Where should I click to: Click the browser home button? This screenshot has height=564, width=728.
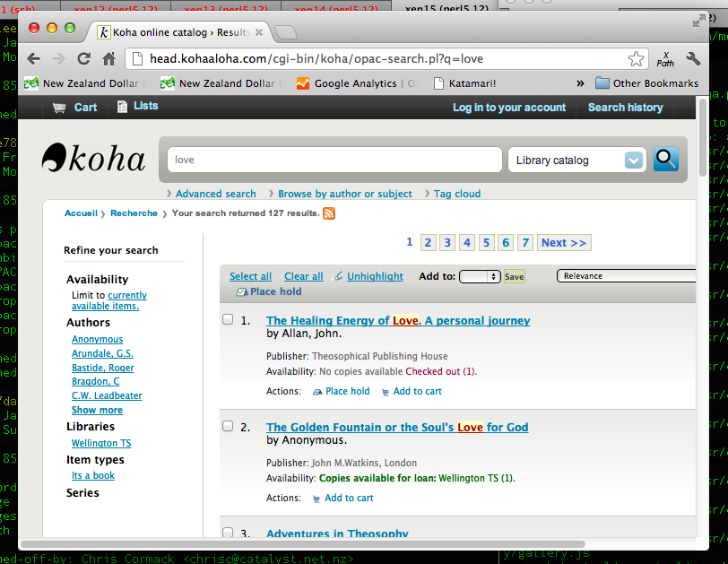(108, 59)
